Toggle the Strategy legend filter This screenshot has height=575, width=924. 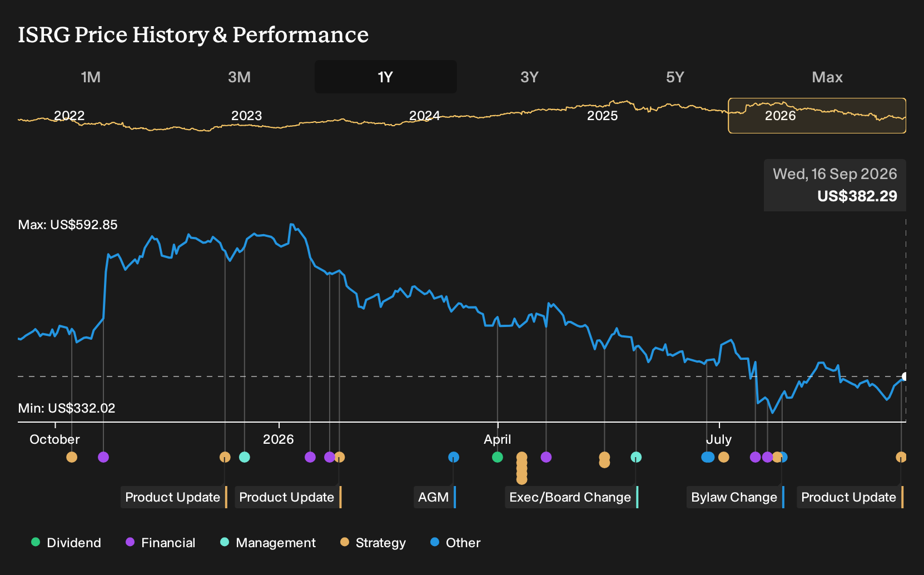373,543
